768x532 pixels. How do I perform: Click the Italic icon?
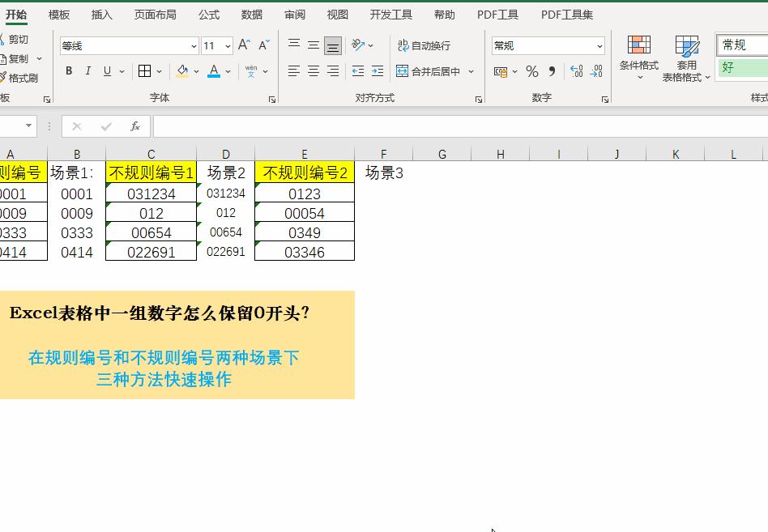(88, 71)
